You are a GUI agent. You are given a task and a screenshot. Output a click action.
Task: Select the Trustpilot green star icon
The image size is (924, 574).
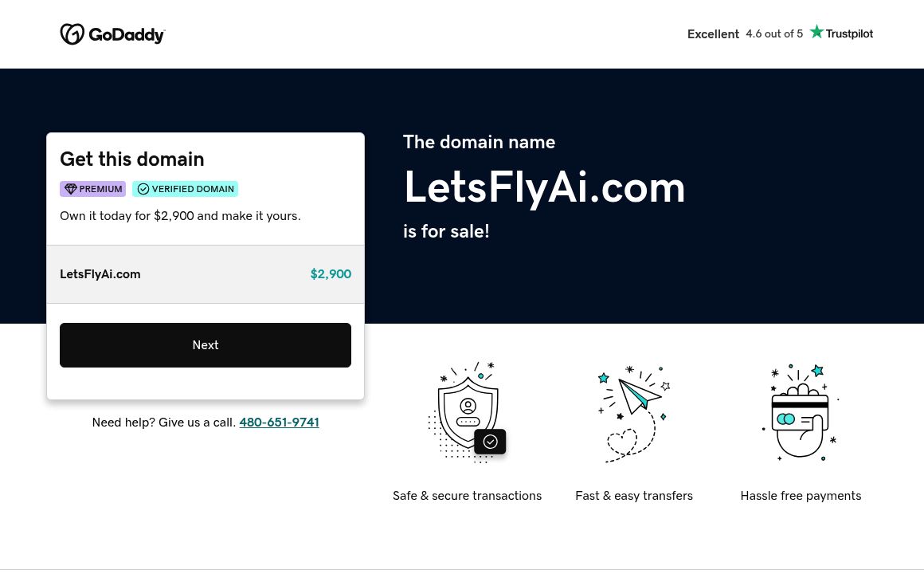point(816,31)
